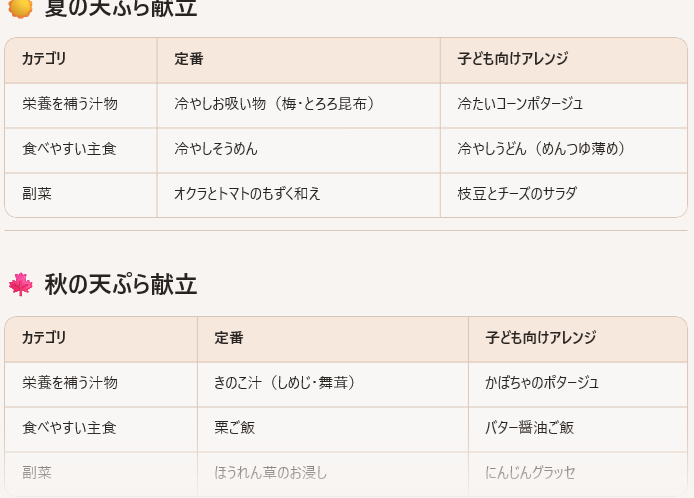Click the 枝豆とチーズのサラダ cell
The width and height of the screenshot is (694, 498).
pyautogui.click(x=517, y=194)
